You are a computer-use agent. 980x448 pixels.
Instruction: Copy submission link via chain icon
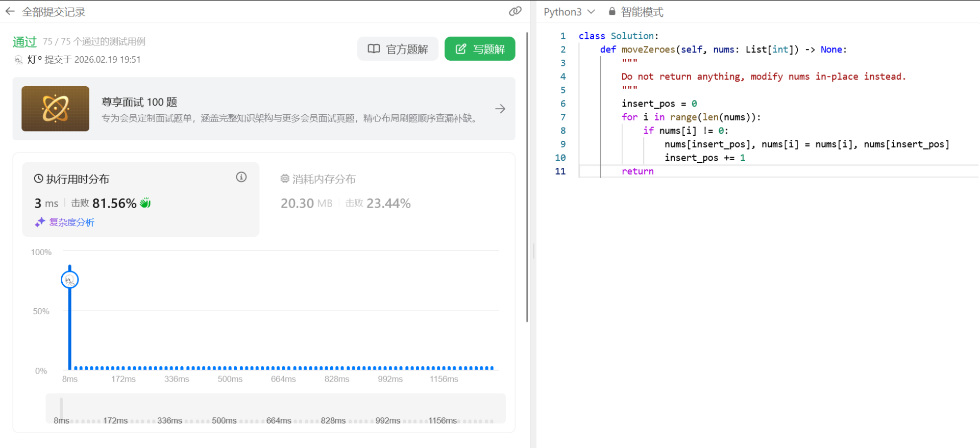coord(515,11)
